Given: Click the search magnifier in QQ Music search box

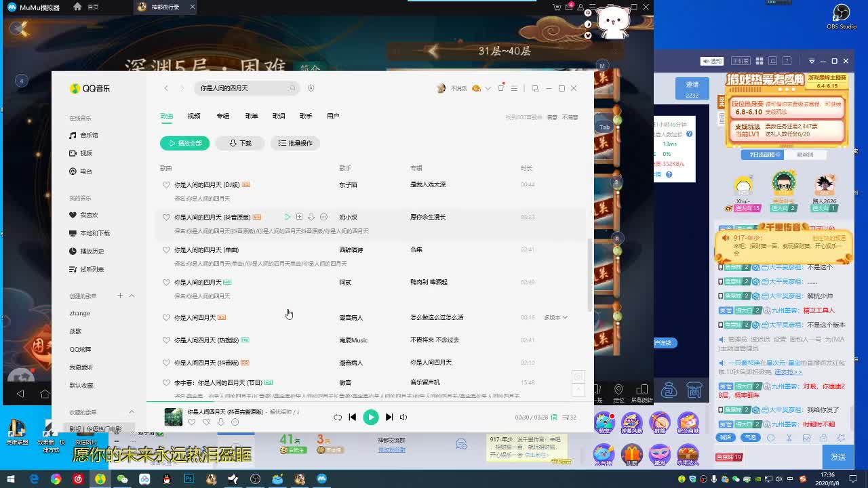Looking at the screenshot, I should click(x=293, y=88).
